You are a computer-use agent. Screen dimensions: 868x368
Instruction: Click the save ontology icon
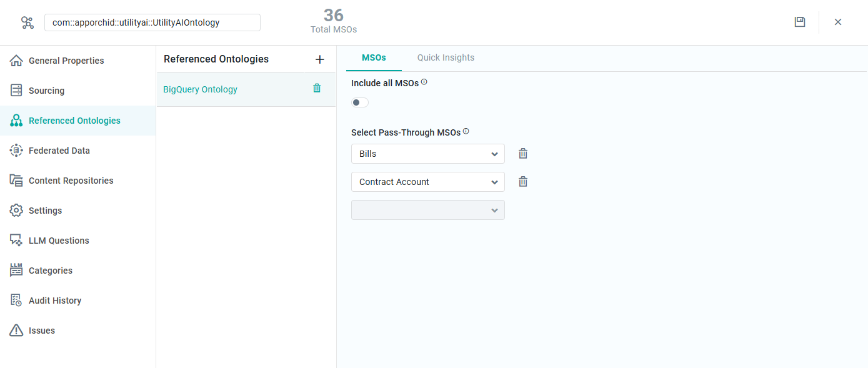pyautogui.click(x=799, y=22)
